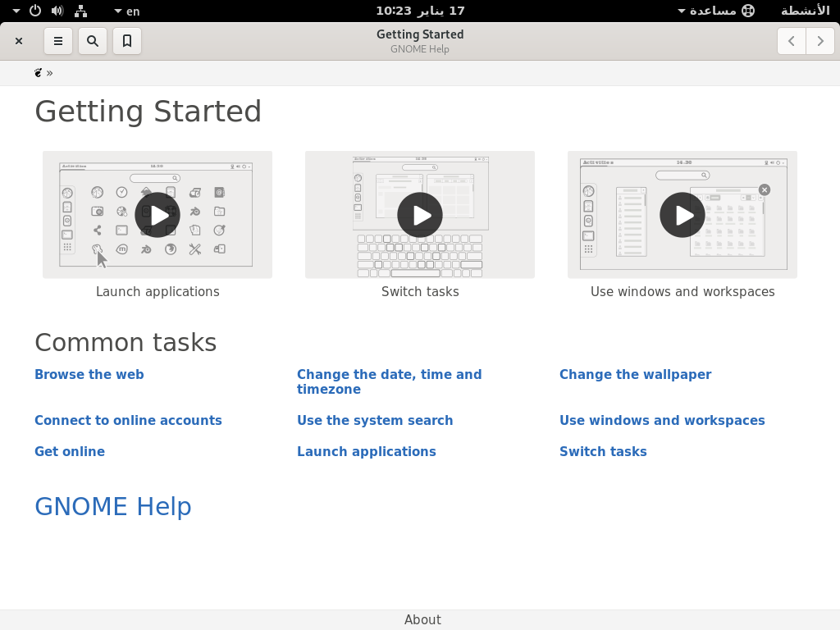Open the Use the system search link
The width and height of the screenshot is (840, 630).
(375, 421)
